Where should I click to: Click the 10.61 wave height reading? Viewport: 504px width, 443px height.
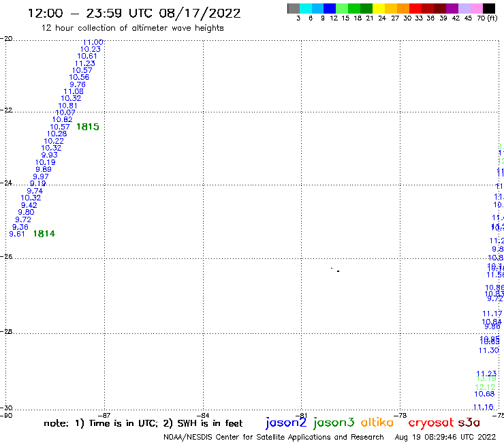(87, 57)
